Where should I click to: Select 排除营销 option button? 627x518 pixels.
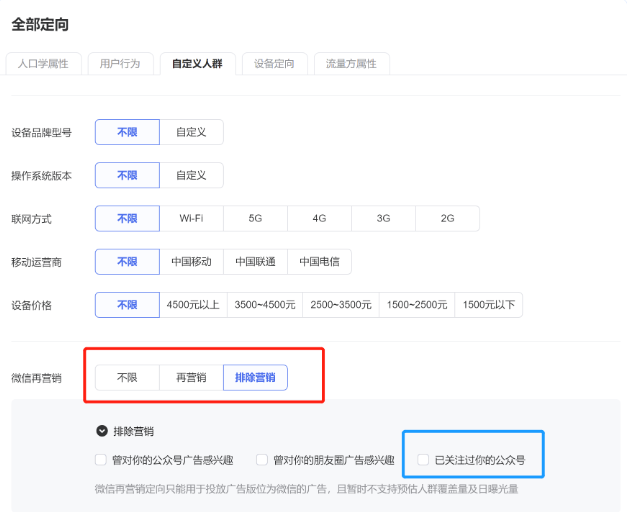255,377
